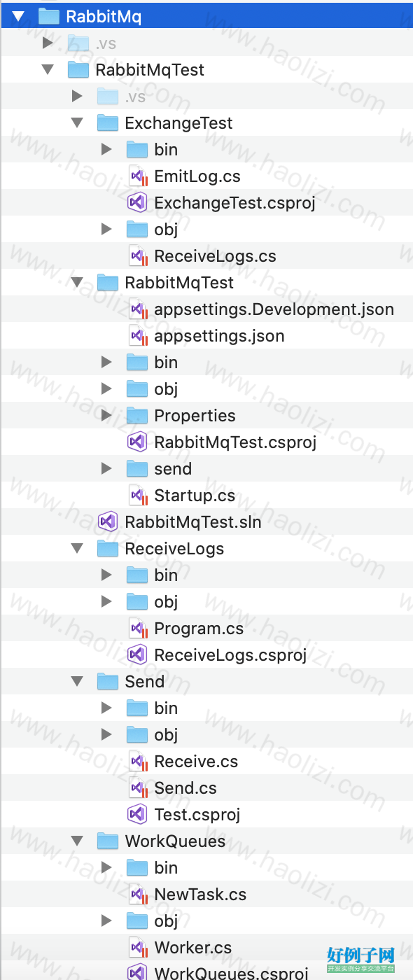This screenshot has height=980, width=413.
Task: Select the ReceiveLogs.cs file
Action: point(215,256)
